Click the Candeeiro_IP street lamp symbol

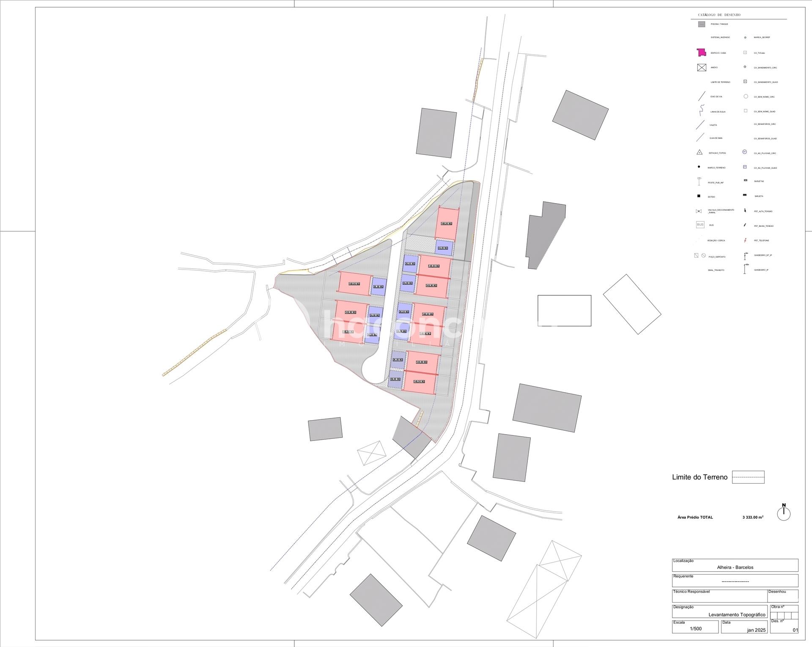pyautogui.click(x=745, y=269)
